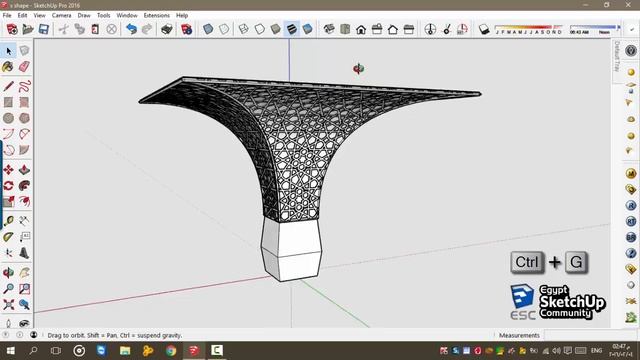Open the File menu
This screenshot has width=640, height=360.
pyautogui.click(x=7, y=15)
